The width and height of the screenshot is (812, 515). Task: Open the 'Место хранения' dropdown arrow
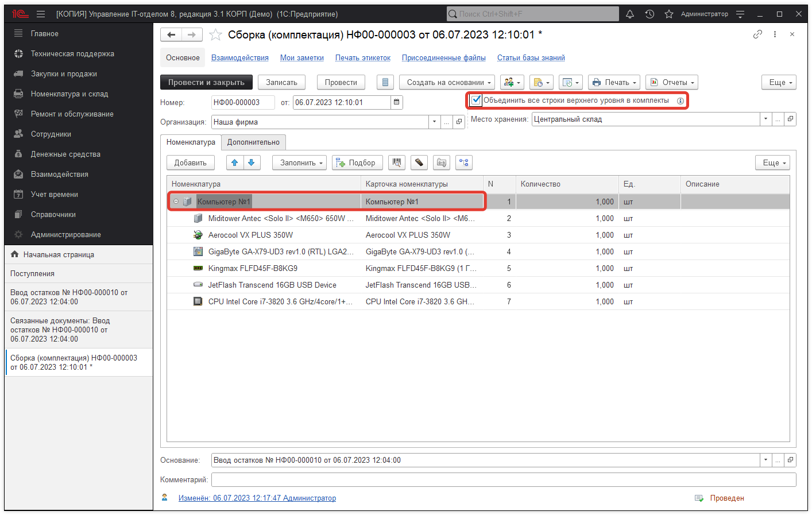point(765,119)
